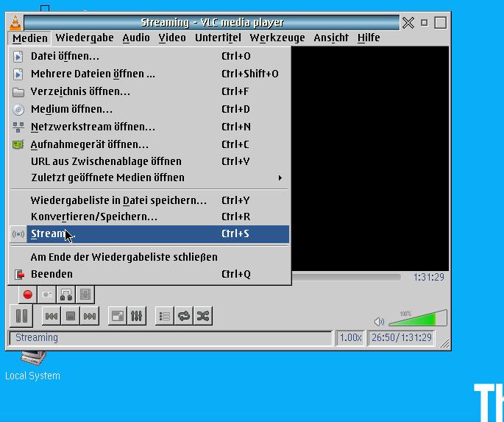Click the Local System desktop icon
504x422 pixels.
[x=32, y=366]
